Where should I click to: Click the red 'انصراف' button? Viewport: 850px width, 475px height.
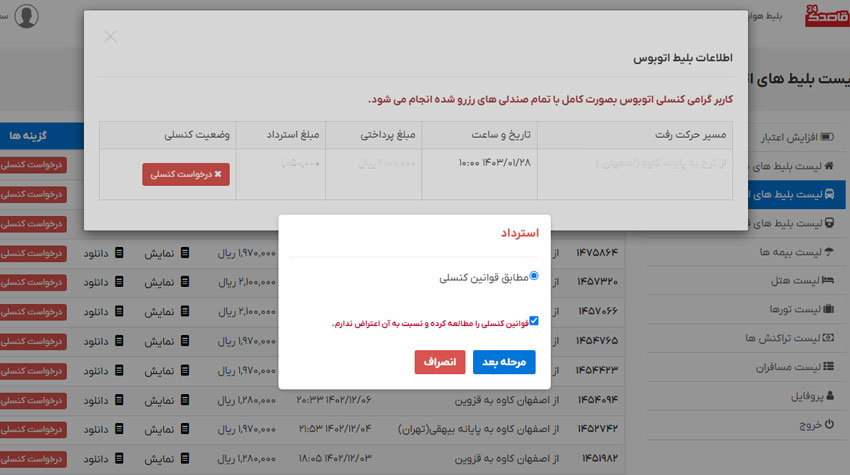coord(440,362)
